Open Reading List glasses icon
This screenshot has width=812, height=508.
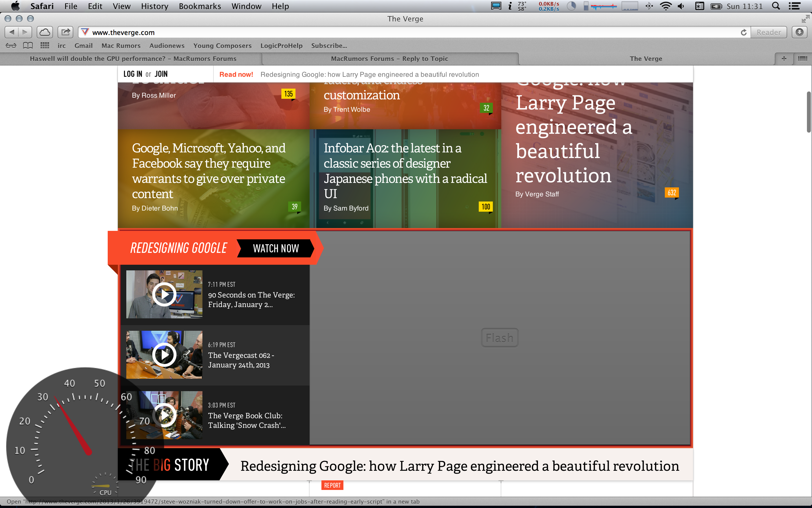click(11, 45)
